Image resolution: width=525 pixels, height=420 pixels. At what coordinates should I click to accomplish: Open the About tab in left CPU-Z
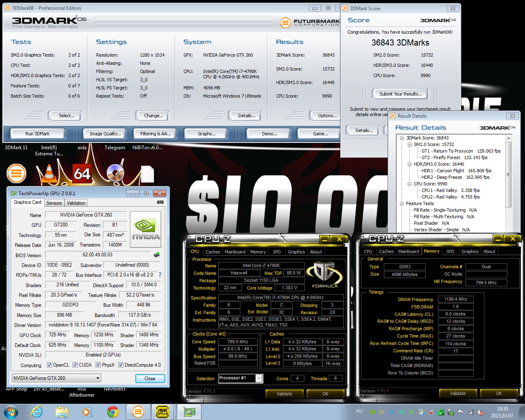point(316,252)
